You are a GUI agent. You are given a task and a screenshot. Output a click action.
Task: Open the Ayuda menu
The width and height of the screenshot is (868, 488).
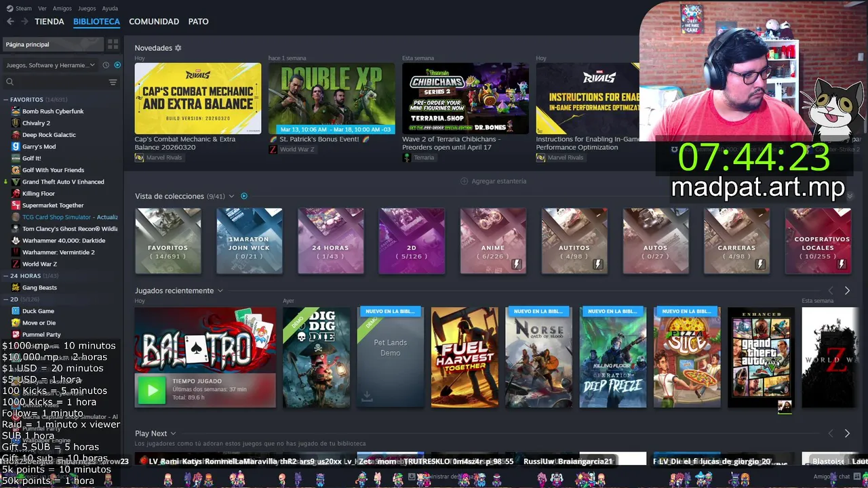point(110,9)
